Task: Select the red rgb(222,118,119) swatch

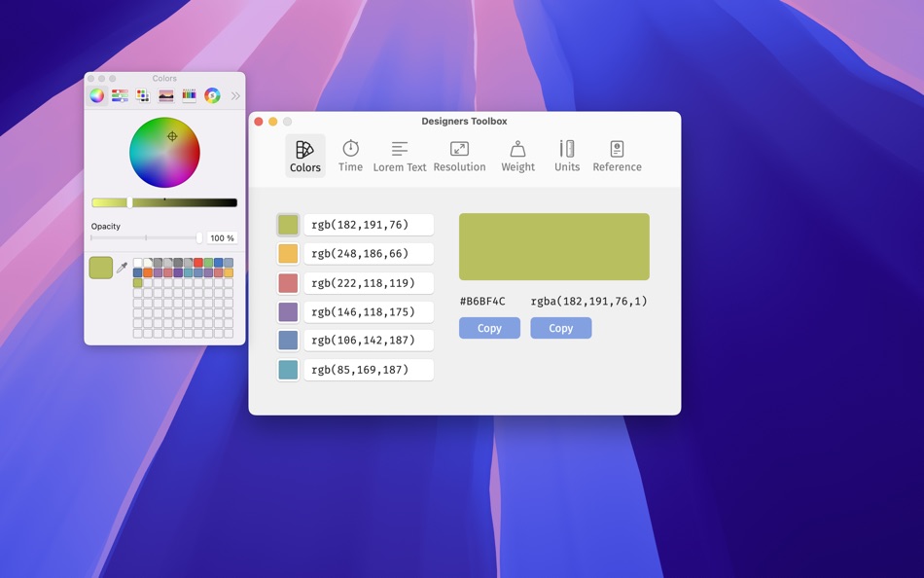Action: (287, 282)
